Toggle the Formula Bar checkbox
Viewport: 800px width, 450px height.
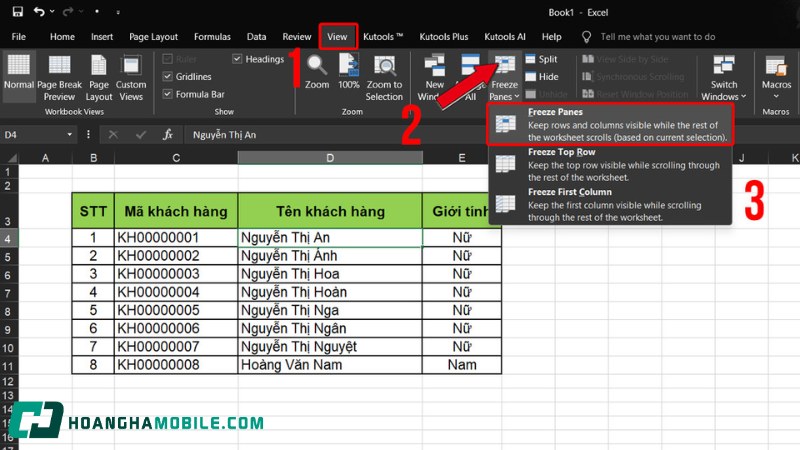[x=167, y=94]
